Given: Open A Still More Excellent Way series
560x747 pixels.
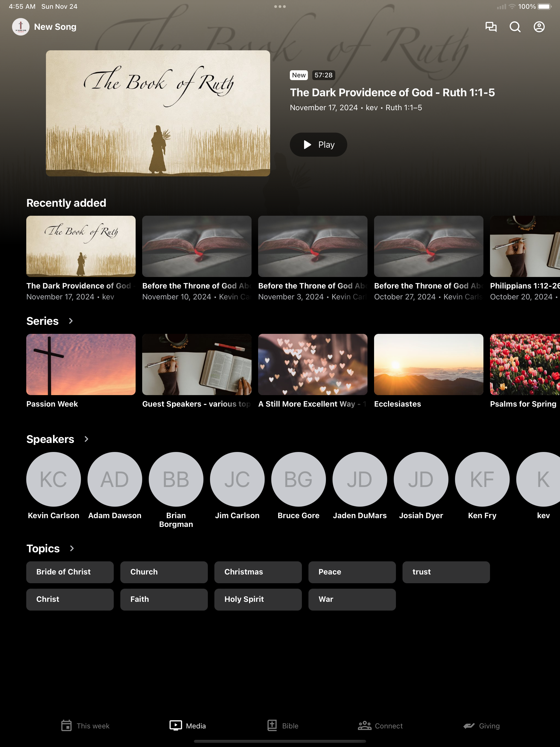Looking at the screenshot, I should pos(313,364).
